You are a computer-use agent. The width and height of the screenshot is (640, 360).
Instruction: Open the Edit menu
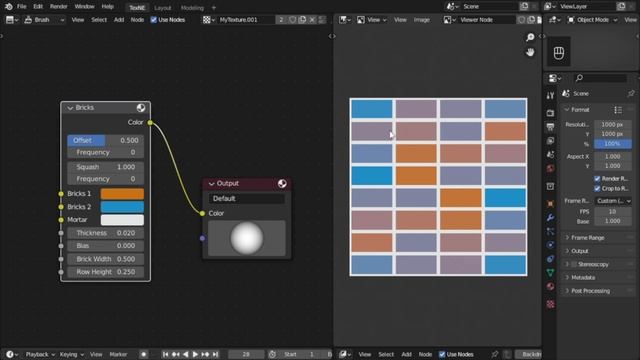(x=38, y=7)
